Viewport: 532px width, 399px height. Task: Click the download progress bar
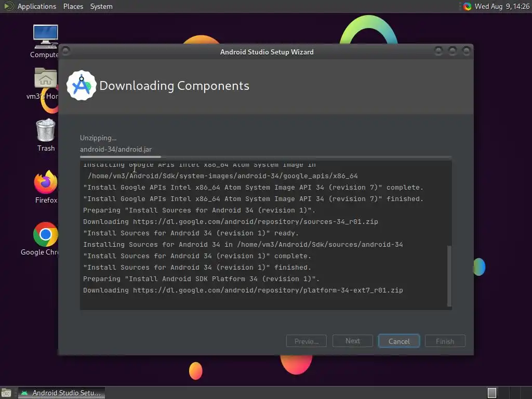coord(265,157)
